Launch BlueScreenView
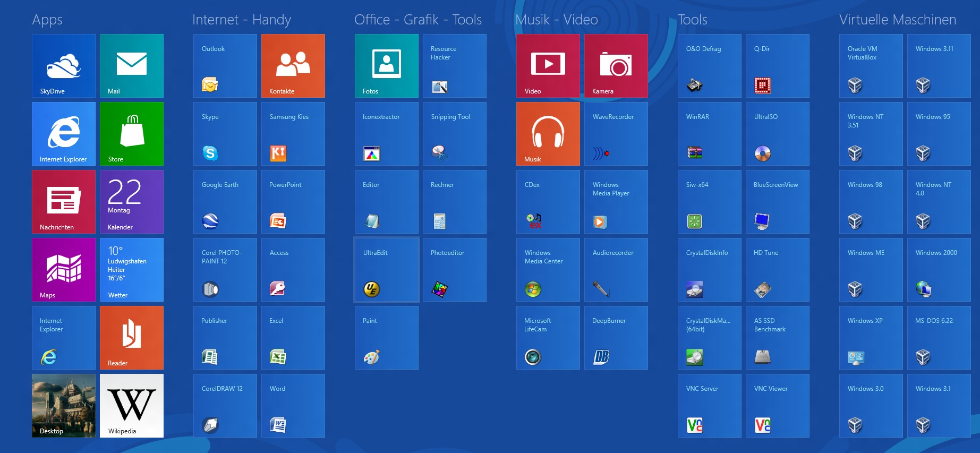 click(778, 202)
